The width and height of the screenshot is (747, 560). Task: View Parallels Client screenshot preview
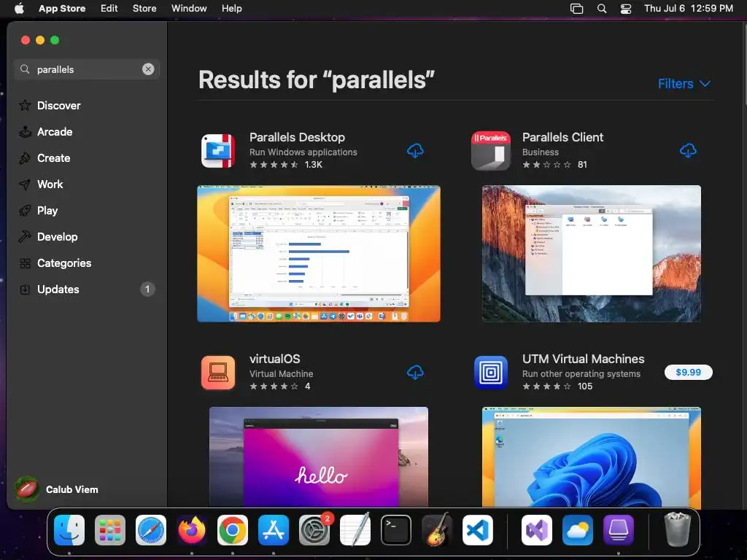591,254
